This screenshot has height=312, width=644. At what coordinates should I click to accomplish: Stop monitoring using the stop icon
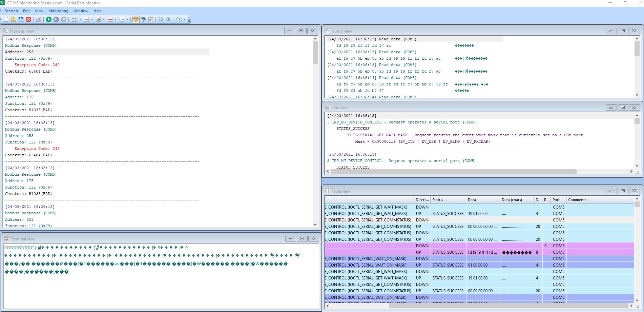click(x=64, y=19)
